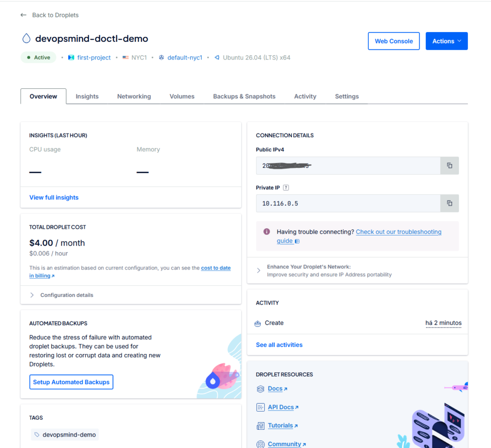This screenshot has height=448, width=491.
Task: Click the NYC1 region label
Action: click(x=139, y=58)
